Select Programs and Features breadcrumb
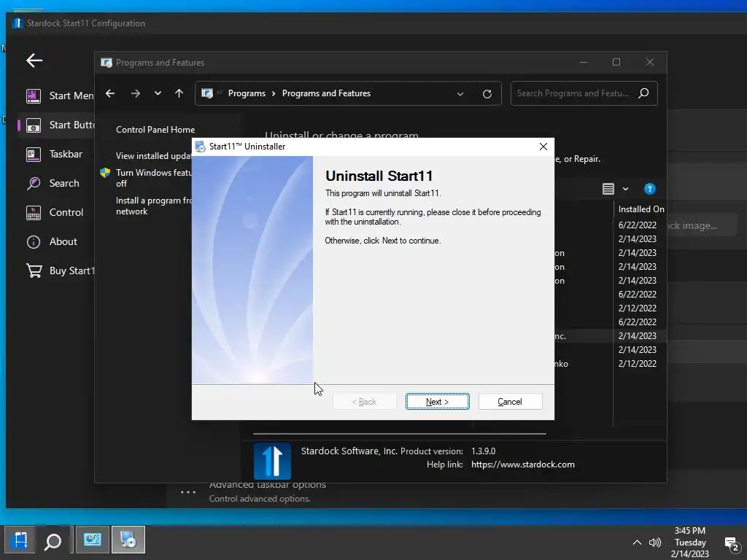The width and height of the screenshot is (747, 560). (x=326, y=93)
